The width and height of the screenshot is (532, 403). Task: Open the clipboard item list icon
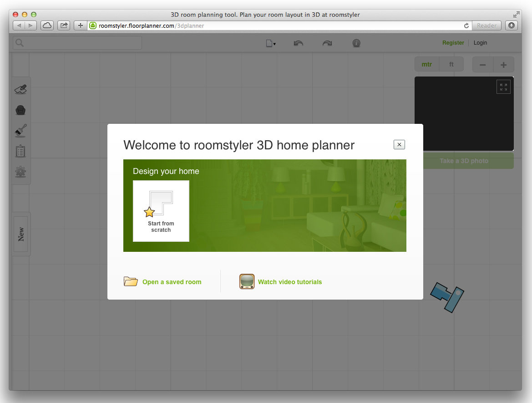pyautogui.click(x=20, y=151)
